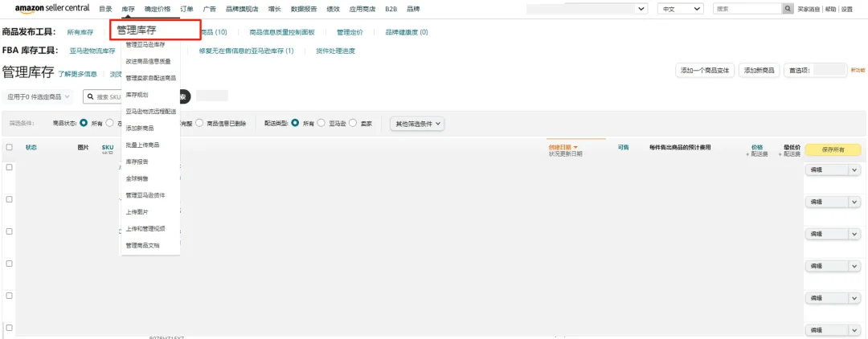Click the yellow 保存所有 button
The width and height of the screenshot is (868, 339).
pyautogui.click(x=833, y=149)
